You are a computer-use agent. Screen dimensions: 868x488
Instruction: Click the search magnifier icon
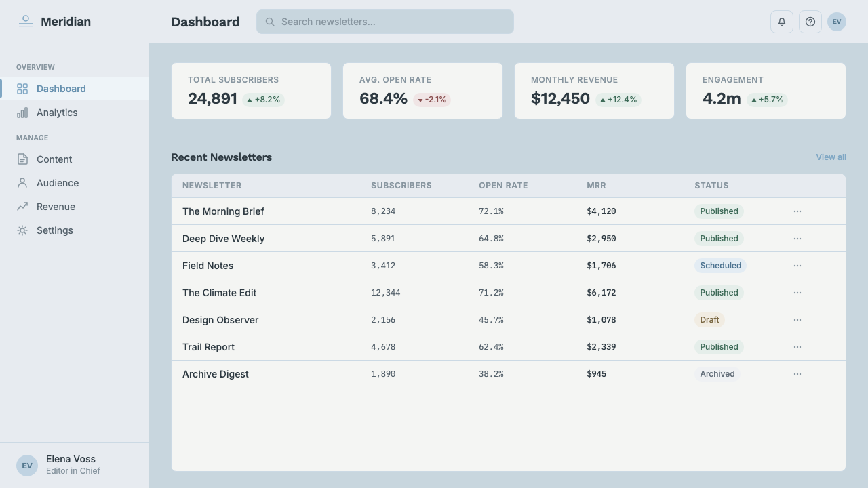(270, 22)
